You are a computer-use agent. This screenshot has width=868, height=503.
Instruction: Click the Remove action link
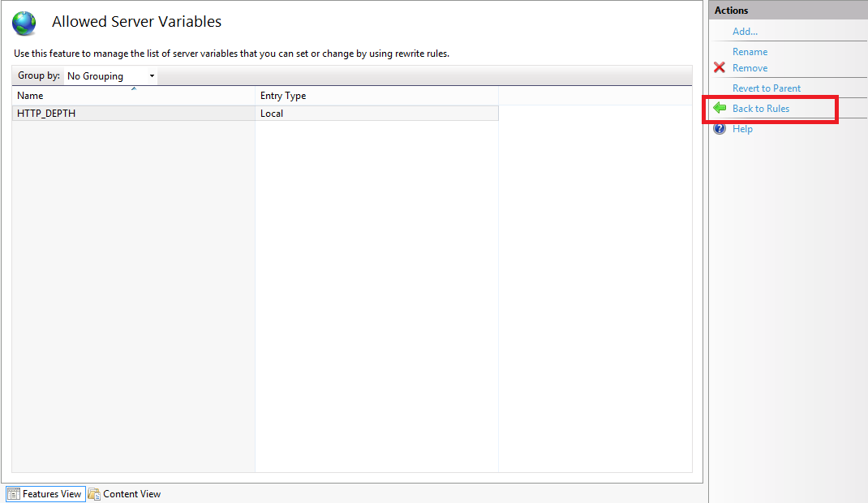point(750,68)
